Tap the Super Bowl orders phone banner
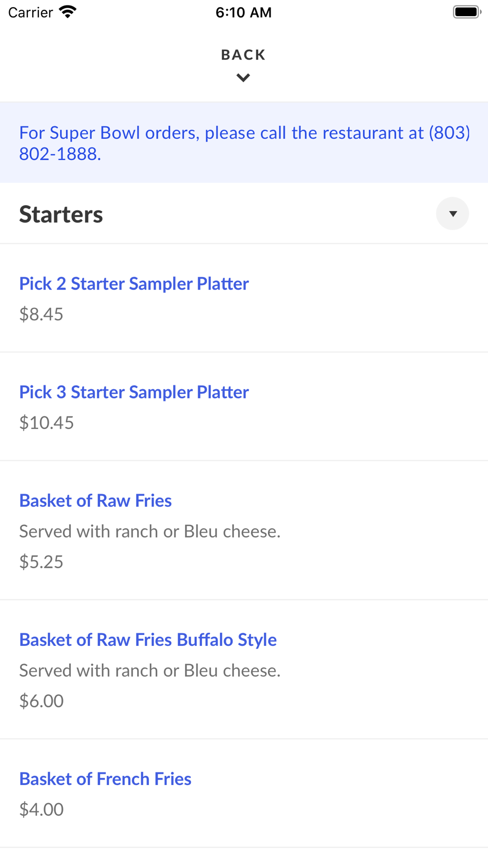The height and width of the screenshot is (868, 488). pyautogui.click(x=244, y=143)
